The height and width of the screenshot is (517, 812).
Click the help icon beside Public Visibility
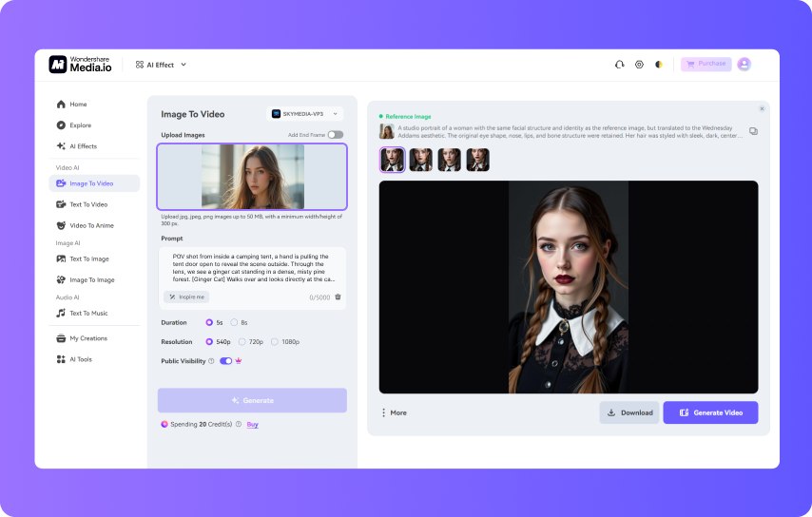tap(211, 361)
